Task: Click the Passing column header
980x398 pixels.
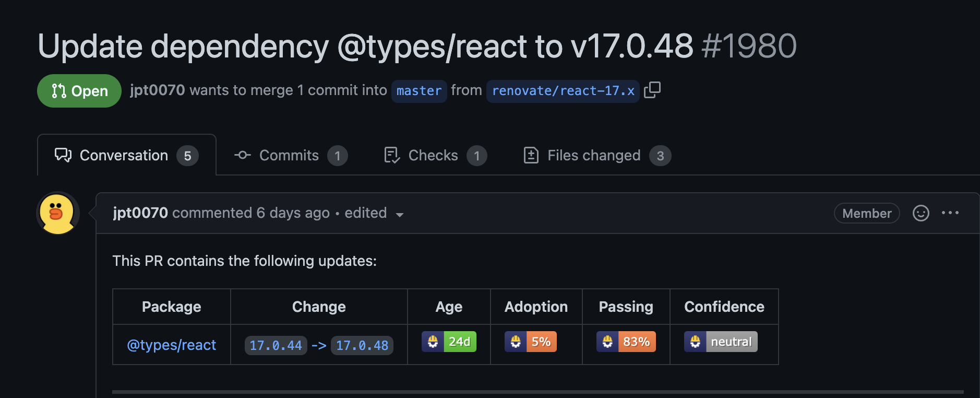Action: coord(626,307)
